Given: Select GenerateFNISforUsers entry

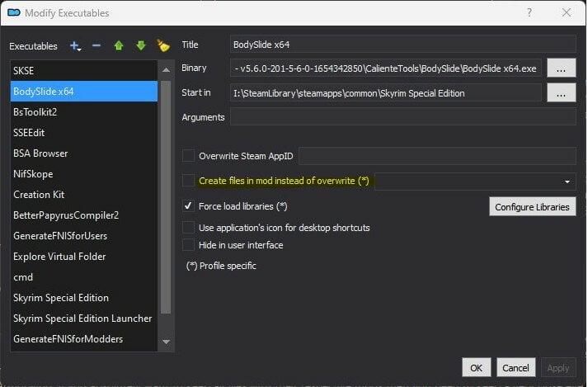Looking at the screenshot, I should pos(84,236).
